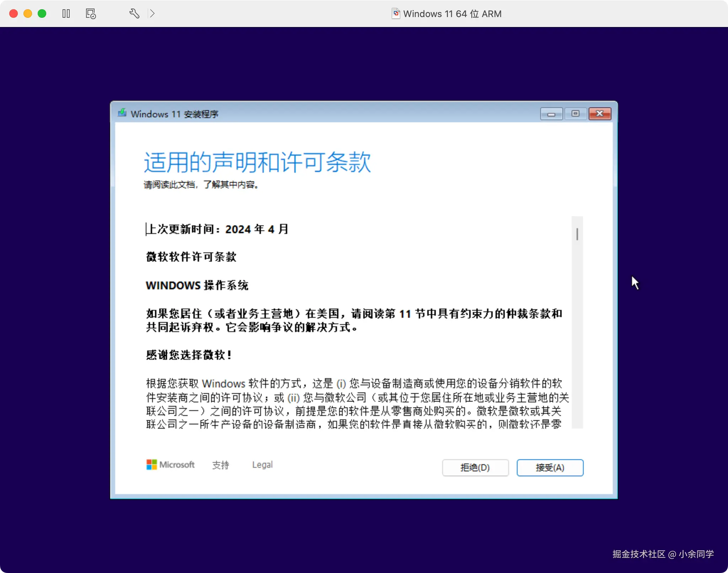Maximize the Windows 11 setup dialog
Screen dimensions: 728x573
coord(576,114)
